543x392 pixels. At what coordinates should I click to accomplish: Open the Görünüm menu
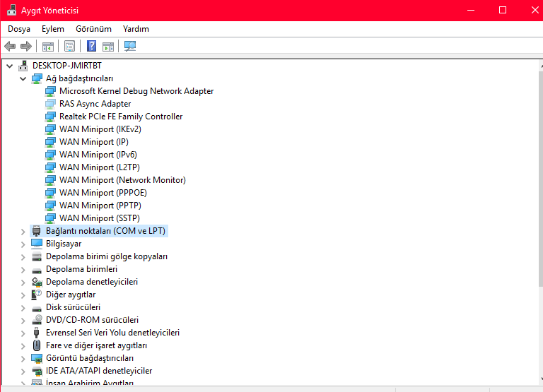[93, 29]
